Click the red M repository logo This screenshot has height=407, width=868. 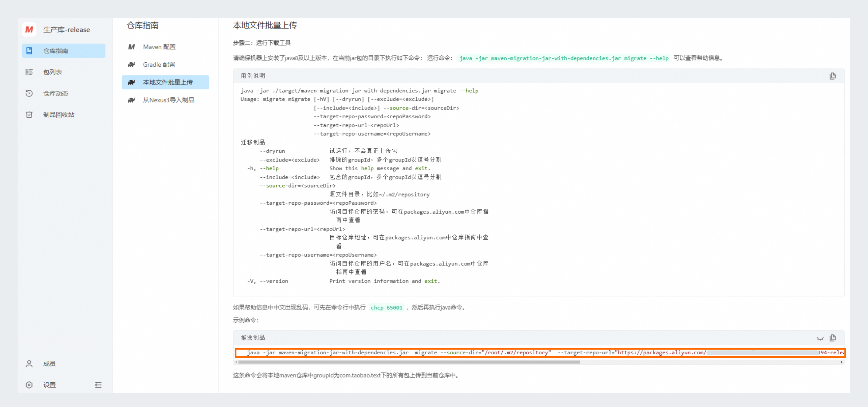(29, 30)
